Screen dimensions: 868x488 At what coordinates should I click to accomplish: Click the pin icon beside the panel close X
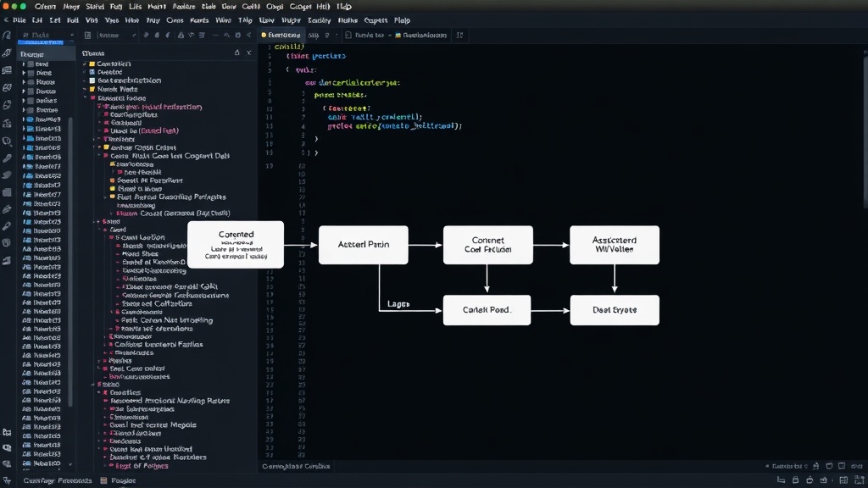tap(237, 53)
